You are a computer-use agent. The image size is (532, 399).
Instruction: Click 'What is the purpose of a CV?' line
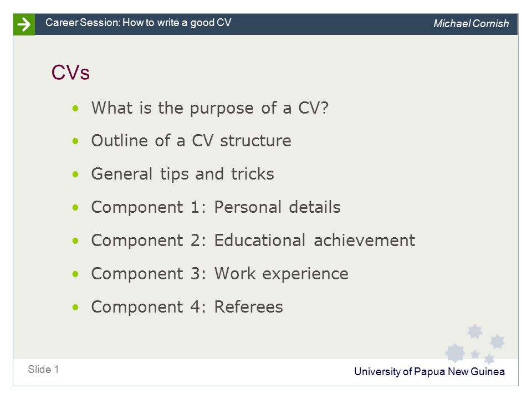tap(210, 108)
